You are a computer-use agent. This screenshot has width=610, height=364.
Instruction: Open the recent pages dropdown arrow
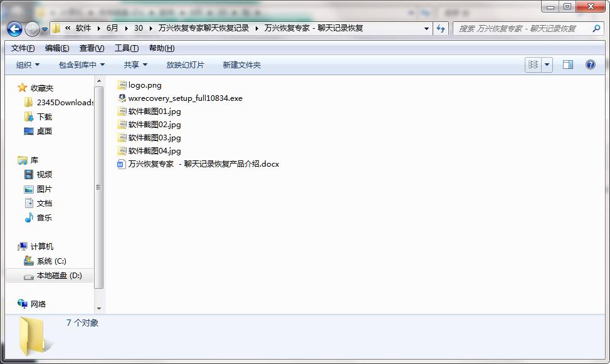point(45,29)
